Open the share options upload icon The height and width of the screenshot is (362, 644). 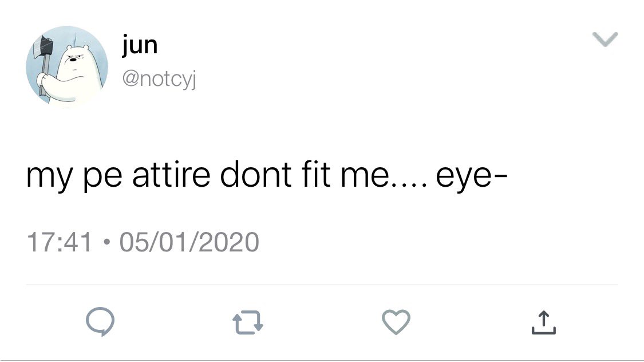pos(543,322)
